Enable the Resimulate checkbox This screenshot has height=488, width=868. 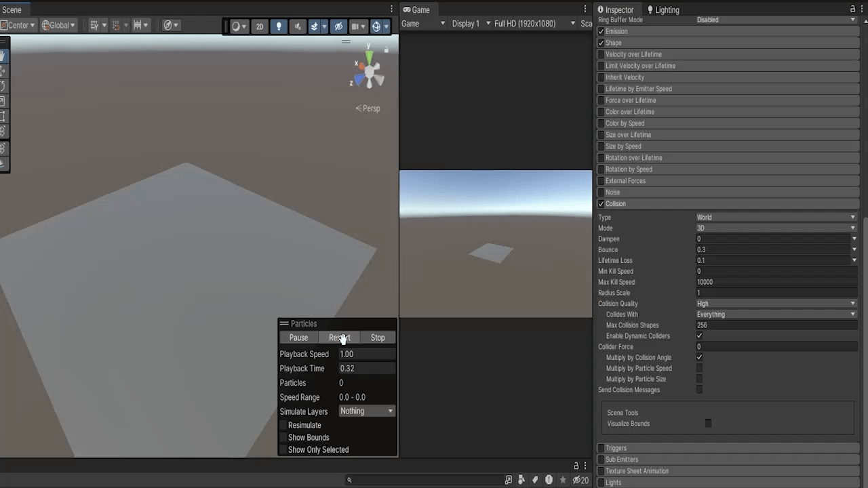[283, 425]
